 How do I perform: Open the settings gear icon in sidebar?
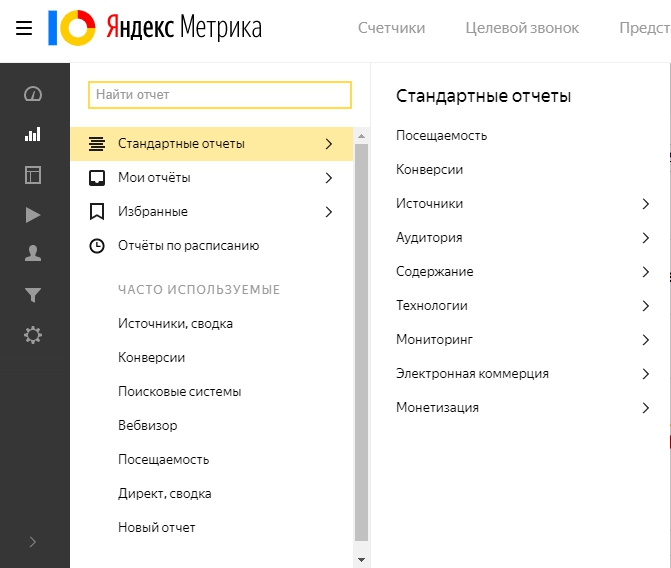click(33, 335)
